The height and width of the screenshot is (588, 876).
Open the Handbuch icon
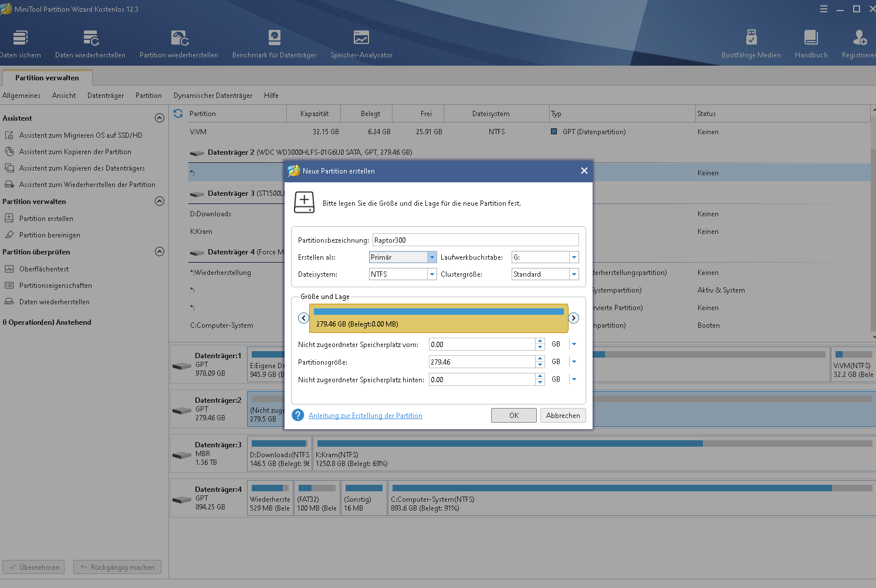coord(811,39)
